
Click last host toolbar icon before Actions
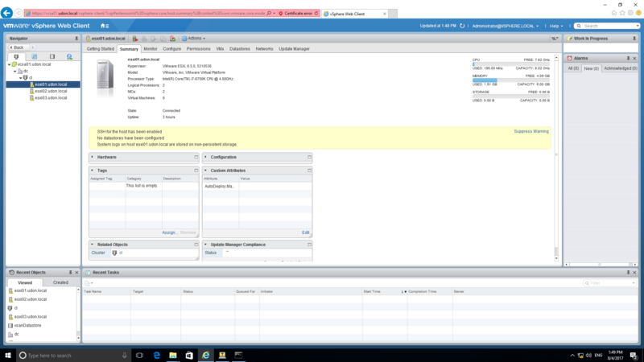[173, 39]
